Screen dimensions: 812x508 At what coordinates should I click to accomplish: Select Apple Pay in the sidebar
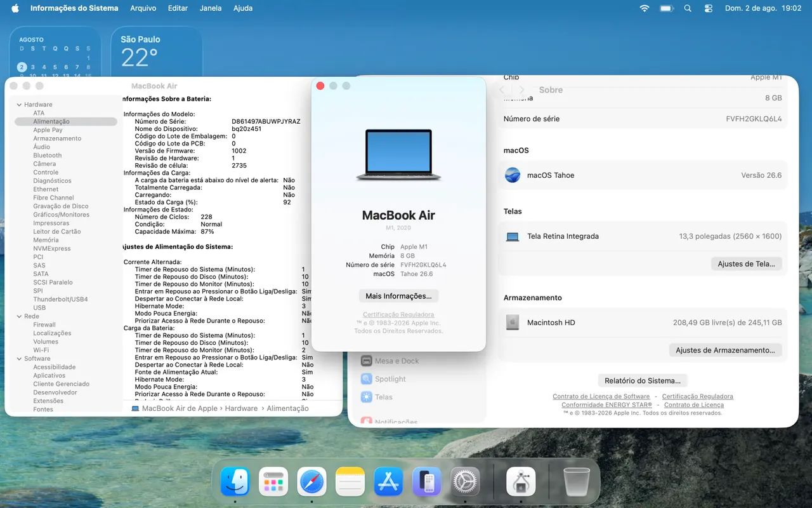point(48,130)
